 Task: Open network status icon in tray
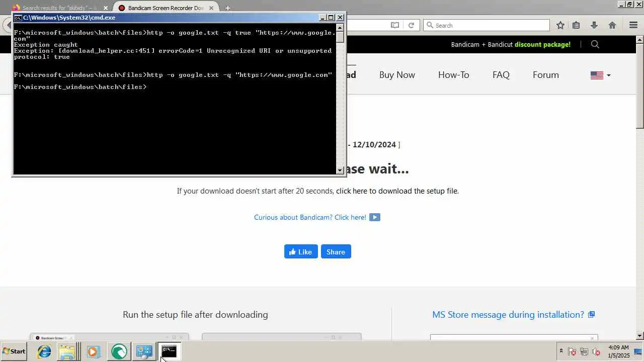(x=584, y=351)
